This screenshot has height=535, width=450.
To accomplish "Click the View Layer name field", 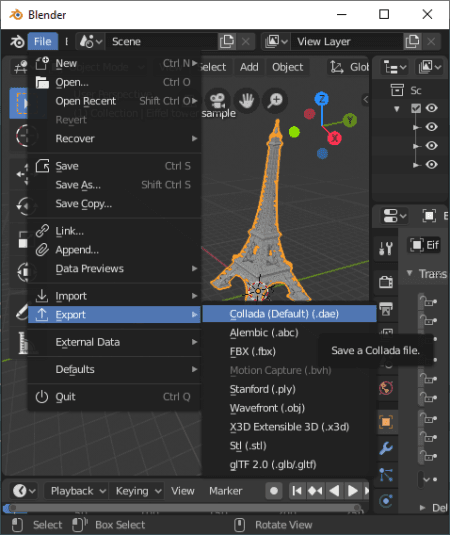I will click(x=347, y=42).
